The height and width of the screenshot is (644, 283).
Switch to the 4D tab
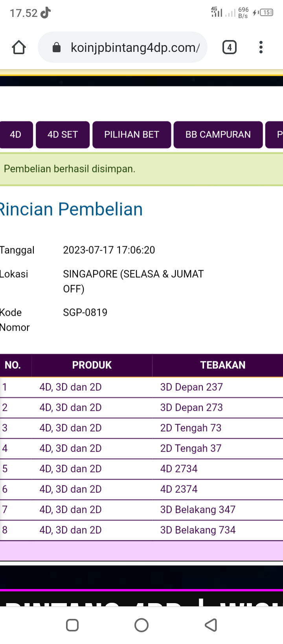tap(16, 135)
